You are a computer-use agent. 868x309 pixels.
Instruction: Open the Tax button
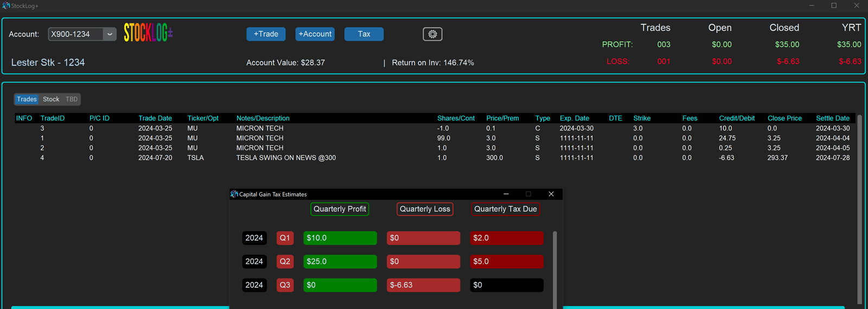[363, 34]
